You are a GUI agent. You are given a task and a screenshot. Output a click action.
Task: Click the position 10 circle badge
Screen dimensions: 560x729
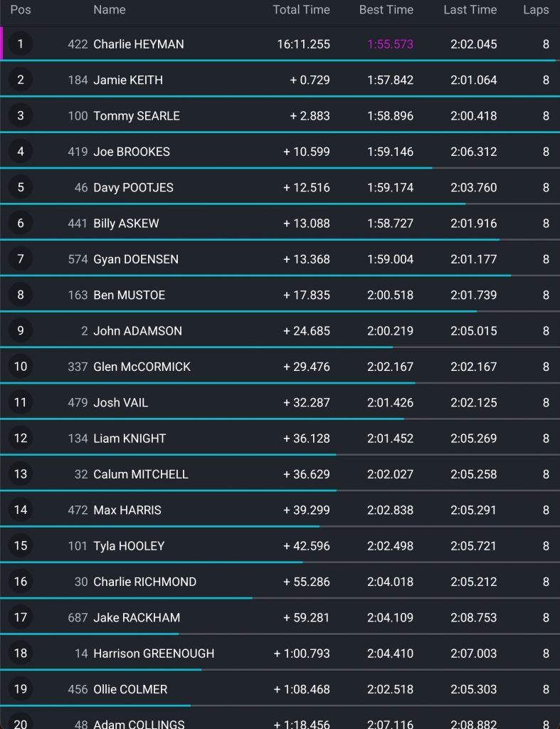click(x=21, y=367)
